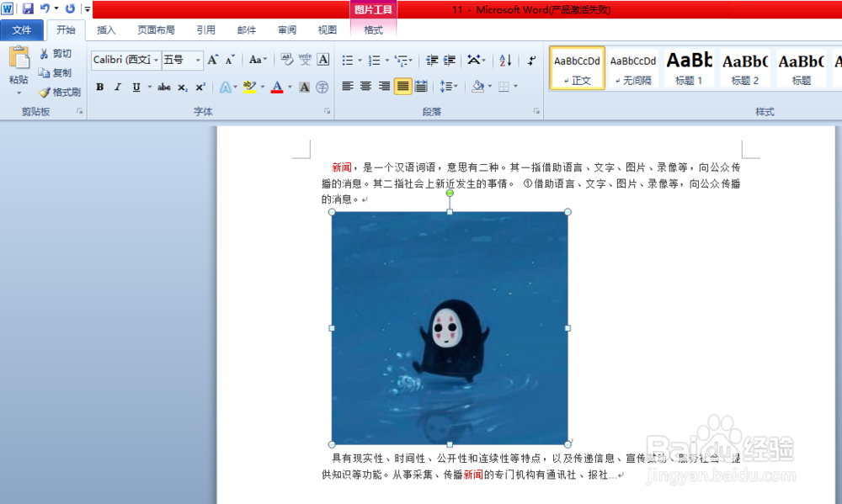The image size is (842, 504).
Task: Switch to the 审阅 tab
Action: pos(287,30)
